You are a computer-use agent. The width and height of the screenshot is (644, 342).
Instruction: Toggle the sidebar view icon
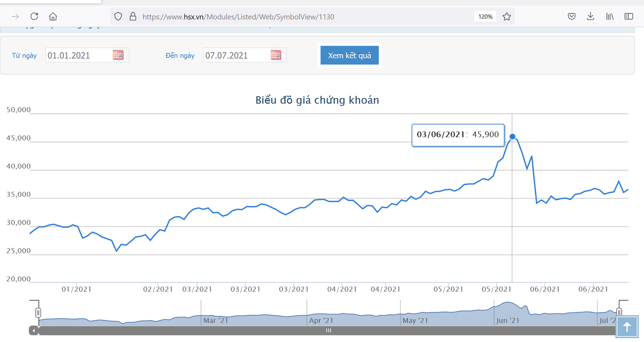(629, 16)
